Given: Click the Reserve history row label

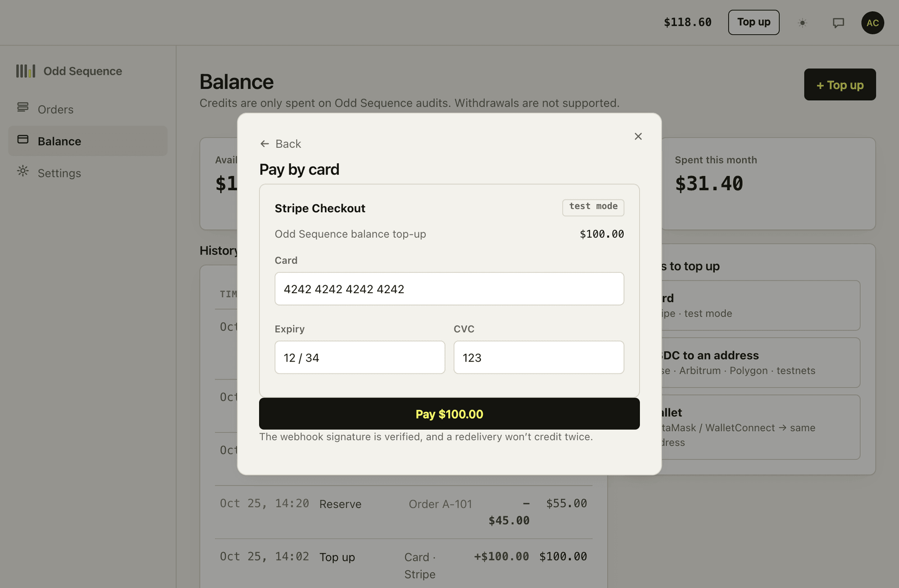Looking at the screenshot, I should [x=340, y=504].
